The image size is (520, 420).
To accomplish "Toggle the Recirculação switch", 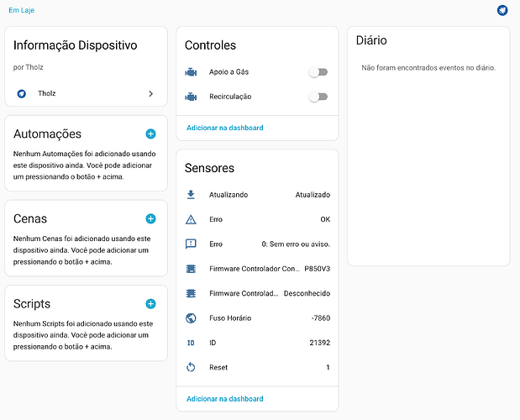I will pyautogui.click(x=318, y=97).
